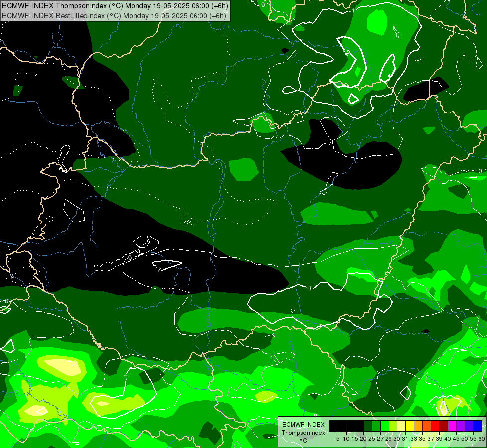The height and width of the screenshot is (448, 487).
Task: Click the legend tick value 27
Action: [x=380, y=439]
